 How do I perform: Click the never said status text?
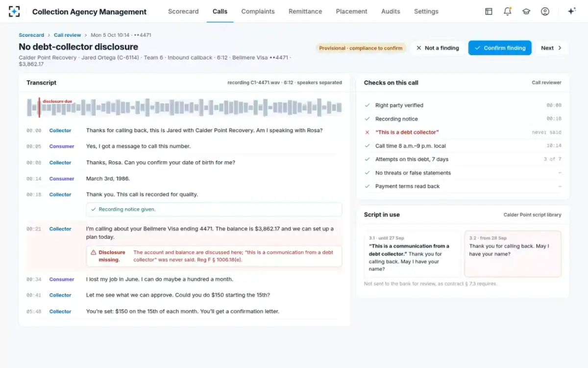pyautogui.click(x=547, y=132)
